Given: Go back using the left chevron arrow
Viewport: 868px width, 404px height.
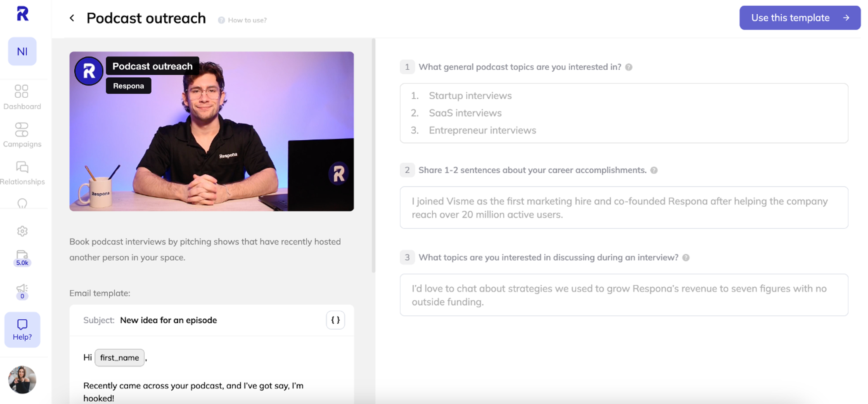Looking at the screenshot, I should click(72, 18).
